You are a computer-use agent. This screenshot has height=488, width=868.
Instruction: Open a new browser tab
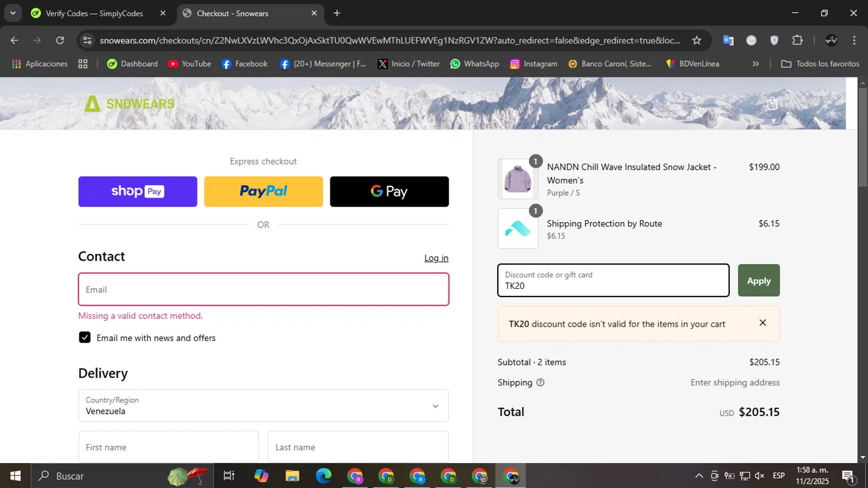tap(337, 13)
